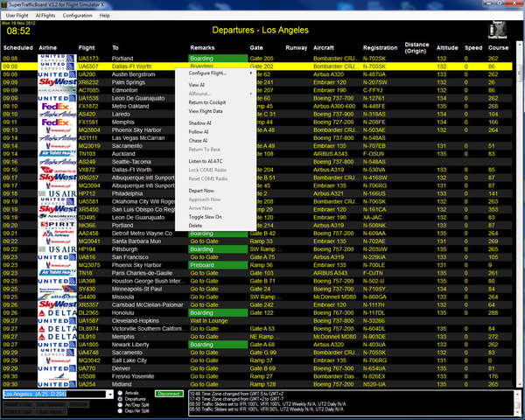Click Delta logo beside flight DL8974

pyautogui.click(x=57, y=329)
